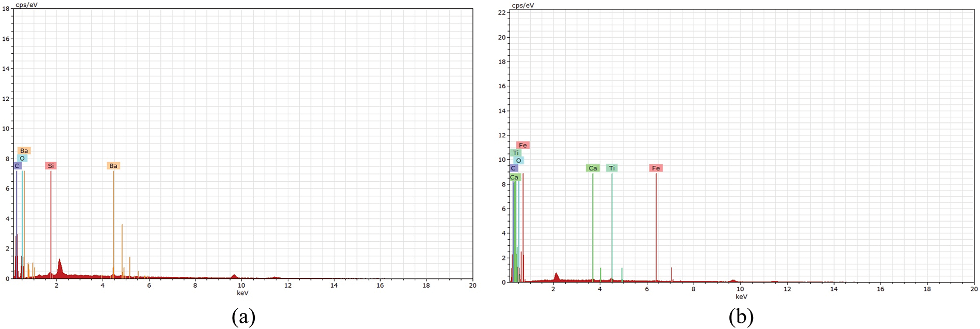Select the blue O label in spectrum (b)
The image size is (980, 329).
pos(518,161)
